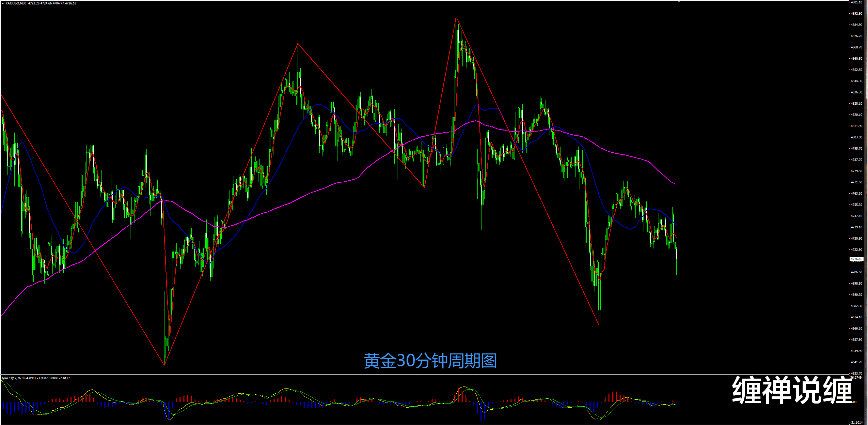Click the 4771.50 price axis label
The image size is (868, 425).
point(857,182)
